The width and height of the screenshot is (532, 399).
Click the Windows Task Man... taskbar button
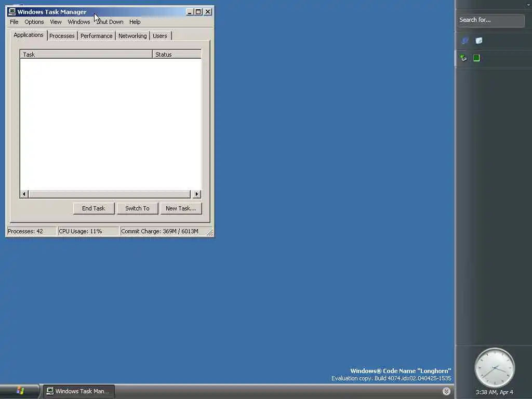tap(79, 391)
